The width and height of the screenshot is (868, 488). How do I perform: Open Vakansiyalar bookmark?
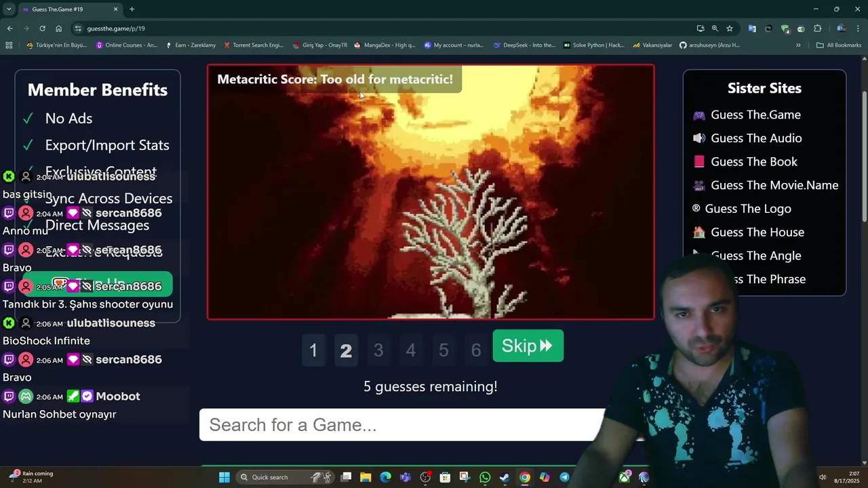652,45
